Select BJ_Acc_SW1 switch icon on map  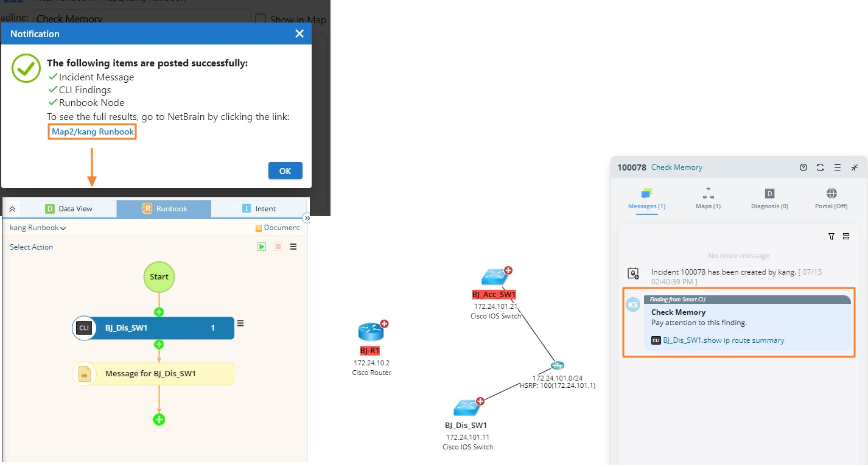click(x=495, y=277)
